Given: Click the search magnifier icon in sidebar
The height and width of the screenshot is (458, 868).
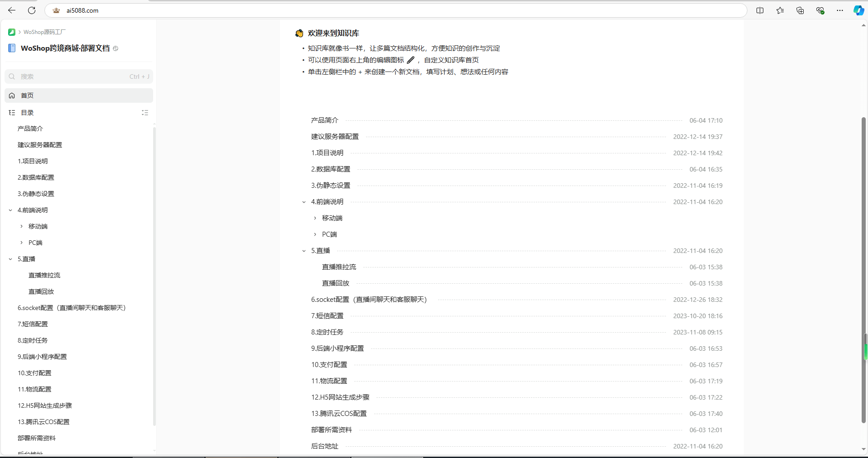Looking at the screenshot, I should click(12, 76).
